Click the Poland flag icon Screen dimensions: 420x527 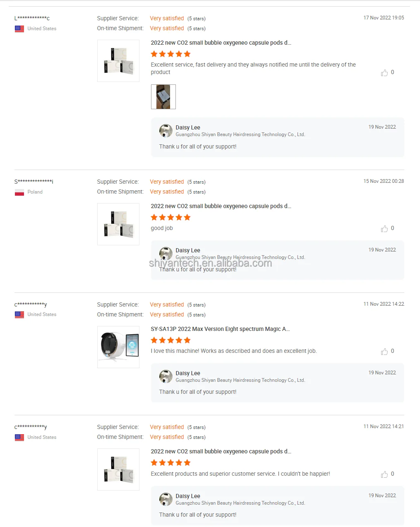coord(19,192)
